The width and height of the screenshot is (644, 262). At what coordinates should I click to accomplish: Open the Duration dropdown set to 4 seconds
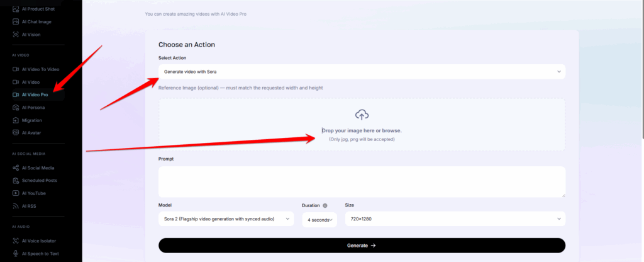(319, 219)
